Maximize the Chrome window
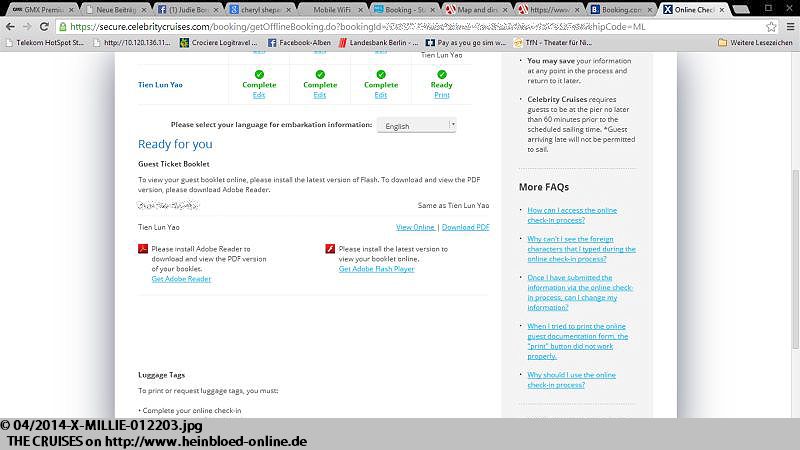The height and width of the screenshot is (450, 800). (x=768, y=8)
